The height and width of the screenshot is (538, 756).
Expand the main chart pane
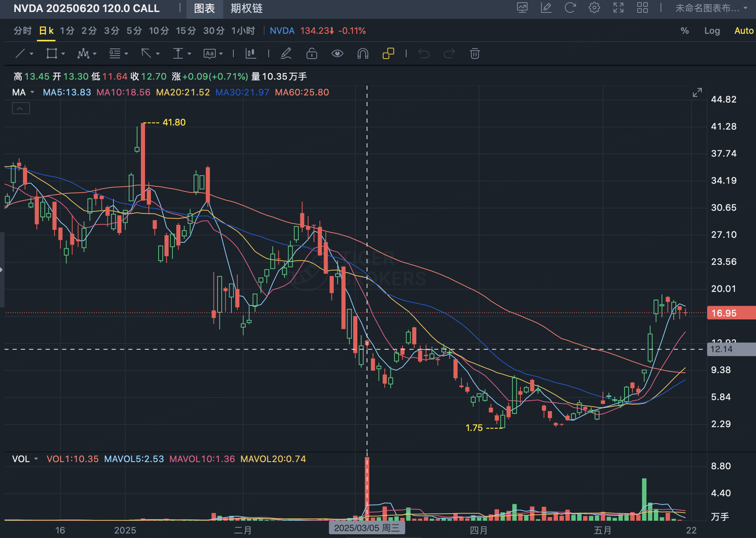(697, 92)
